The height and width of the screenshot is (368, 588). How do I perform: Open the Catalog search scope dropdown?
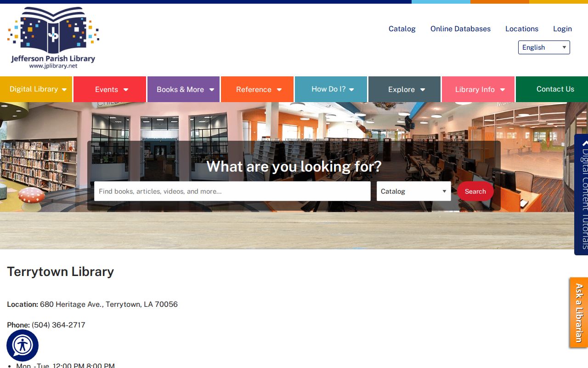(414, 191)
